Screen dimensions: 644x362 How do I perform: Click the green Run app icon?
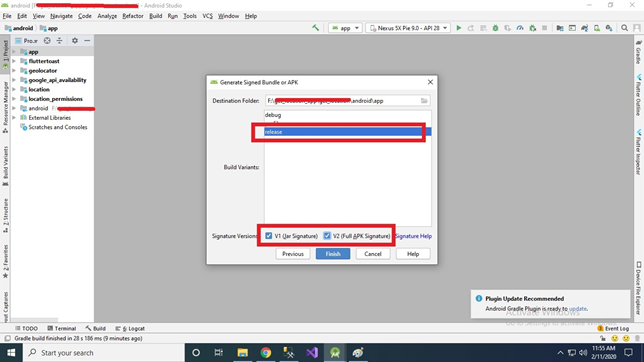459,28
